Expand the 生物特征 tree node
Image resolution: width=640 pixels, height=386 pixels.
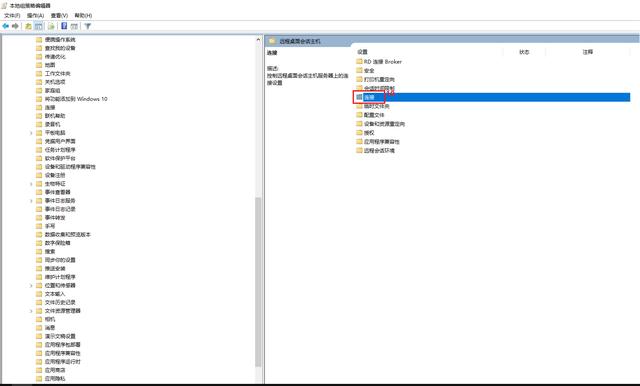31,184
